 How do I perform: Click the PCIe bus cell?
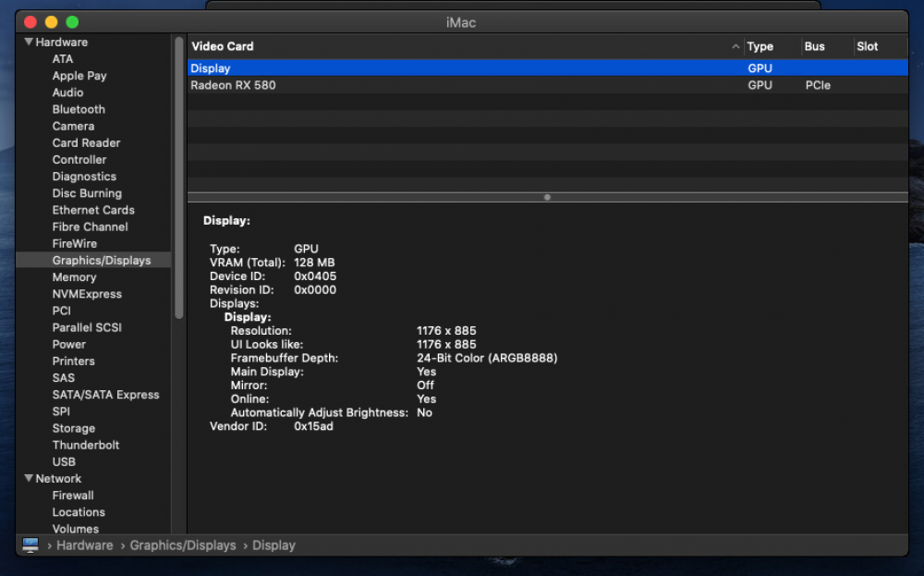(818, 85)
